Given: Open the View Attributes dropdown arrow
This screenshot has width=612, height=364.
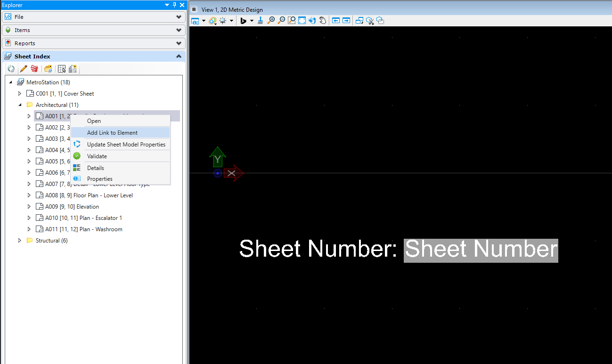Looking at the screenshot, I should 204,21.
